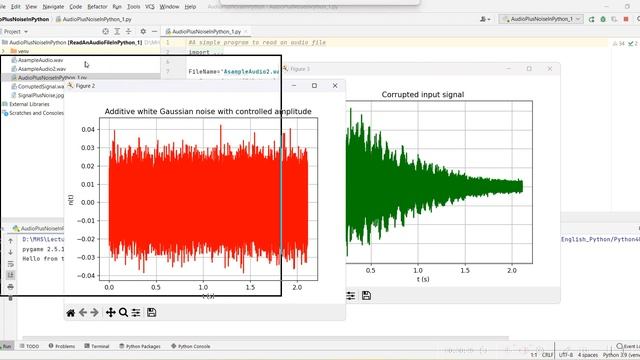
Task: Click the Up arrow in Run console
Action: [x=11, y=241]
